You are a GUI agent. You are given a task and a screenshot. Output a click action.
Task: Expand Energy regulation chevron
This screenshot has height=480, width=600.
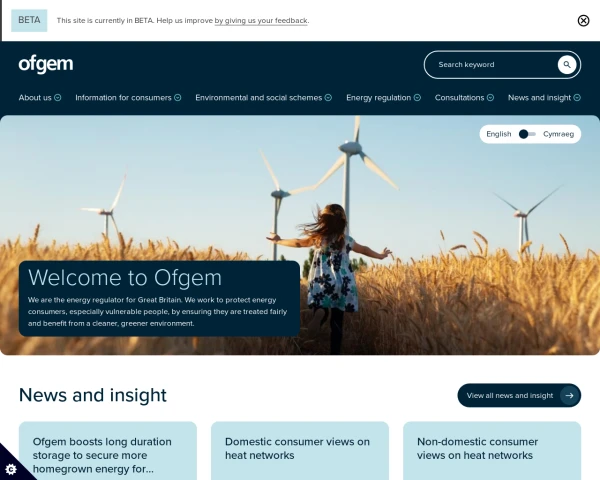(x=417, y=98)
